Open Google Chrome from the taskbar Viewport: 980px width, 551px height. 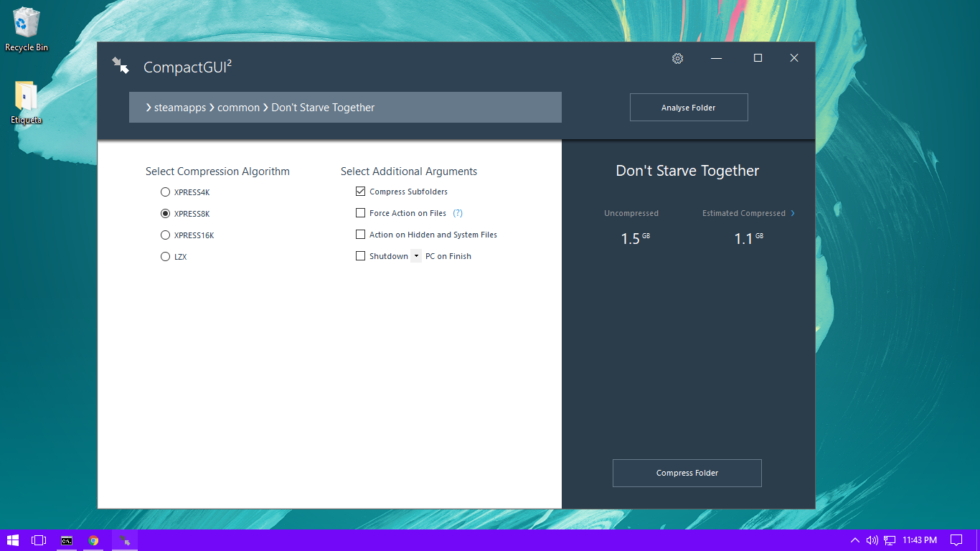pos(93,540)
